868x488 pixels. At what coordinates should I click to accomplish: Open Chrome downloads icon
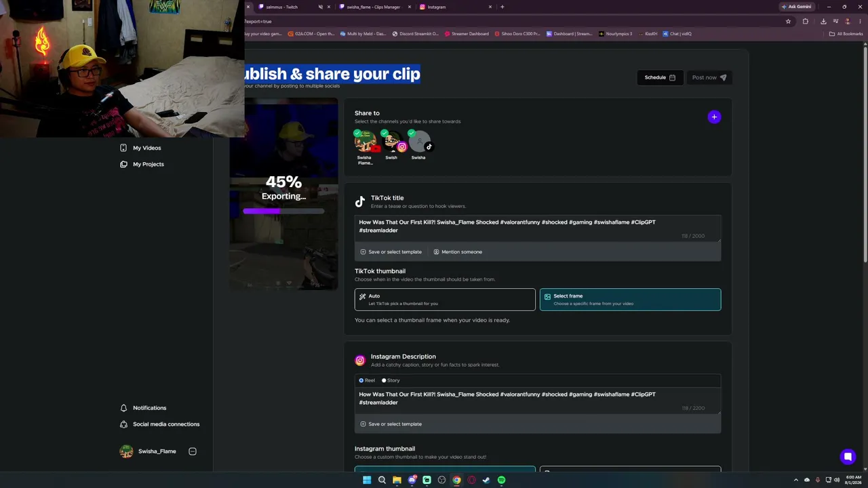click(x=823, y=21)
